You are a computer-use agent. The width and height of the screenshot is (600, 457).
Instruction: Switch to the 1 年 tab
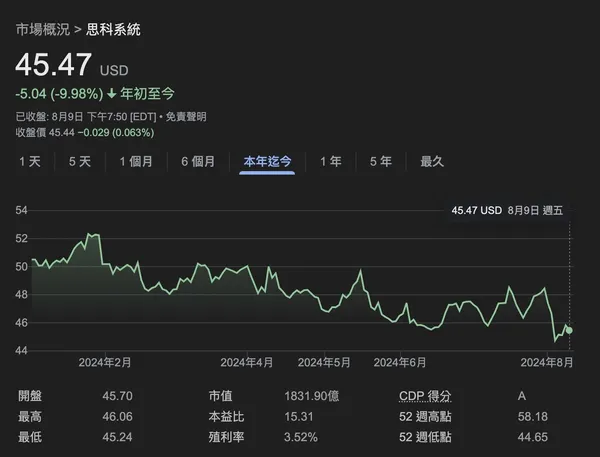tap(331, 162)
